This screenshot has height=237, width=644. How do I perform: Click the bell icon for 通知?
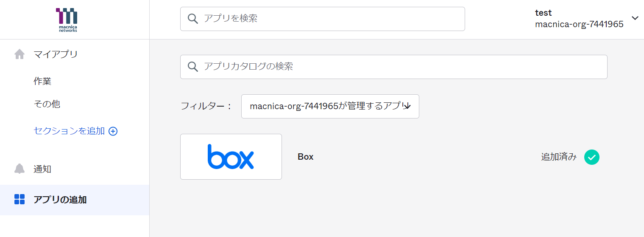[20, 169]
